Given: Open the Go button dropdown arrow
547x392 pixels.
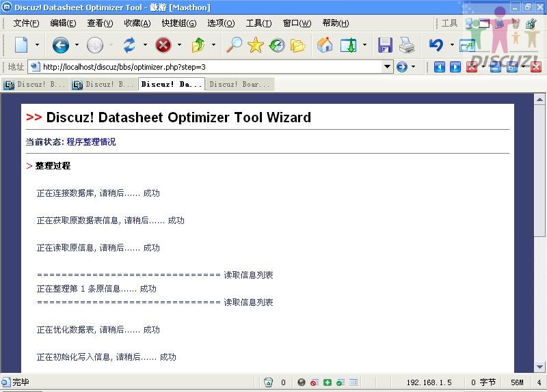Looking at the screenshot, I should (x=414, y=66).
